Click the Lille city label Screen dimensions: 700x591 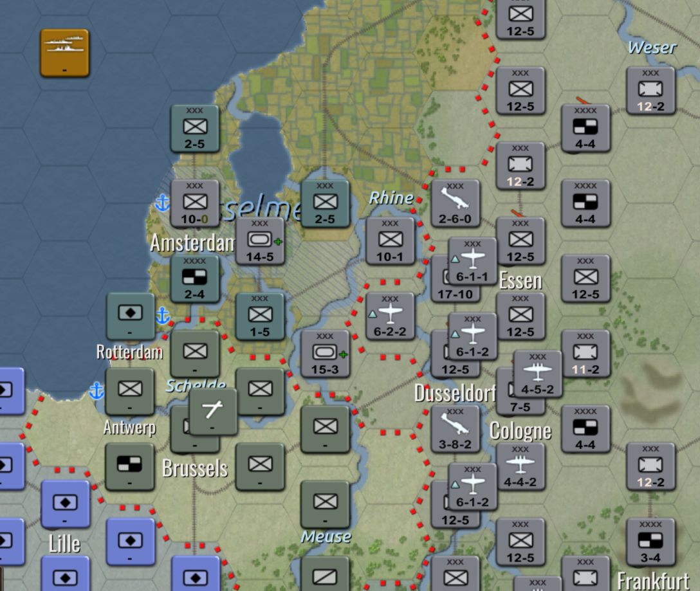(x=65, y=543)
